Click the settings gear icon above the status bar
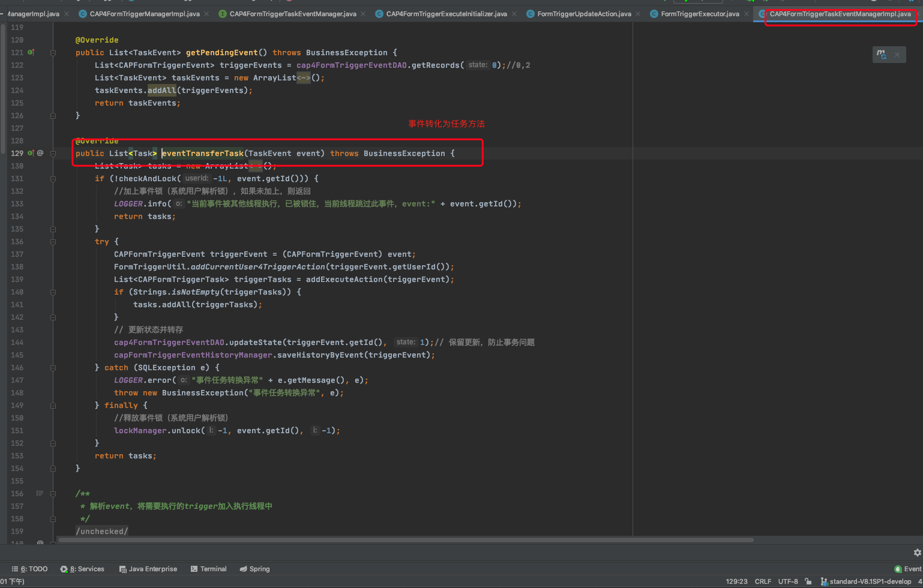Image resolution: width=923 pixels, height=588 pixels. 917,552
